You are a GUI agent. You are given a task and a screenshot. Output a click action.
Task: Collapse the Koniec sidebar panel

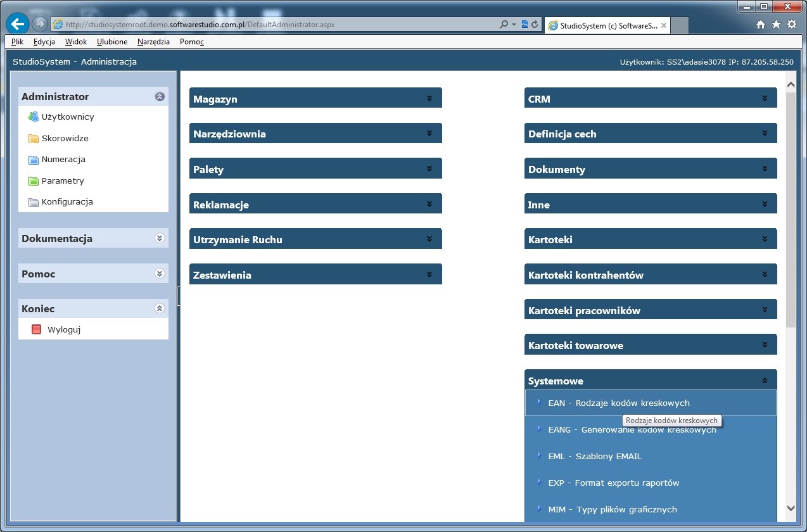pyautogui.click(x=160, y=308)
